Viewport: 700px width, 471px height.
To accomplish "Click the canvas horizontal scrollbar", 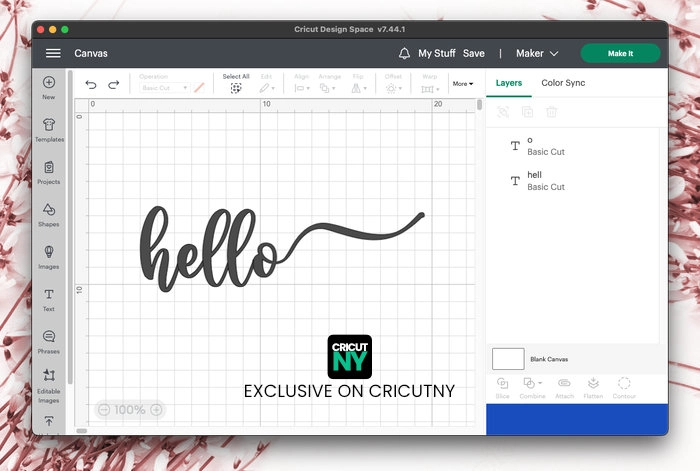I will coord(82,431).
